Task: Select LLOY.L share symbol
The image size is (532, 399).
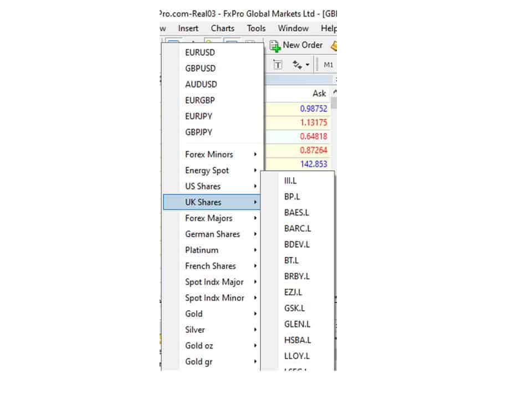Action: [x=298, y=356]
